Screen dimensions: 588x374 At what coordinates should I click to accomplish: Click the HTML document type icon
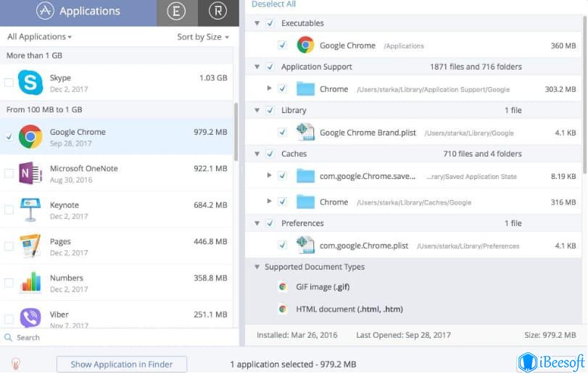(283, 309)
